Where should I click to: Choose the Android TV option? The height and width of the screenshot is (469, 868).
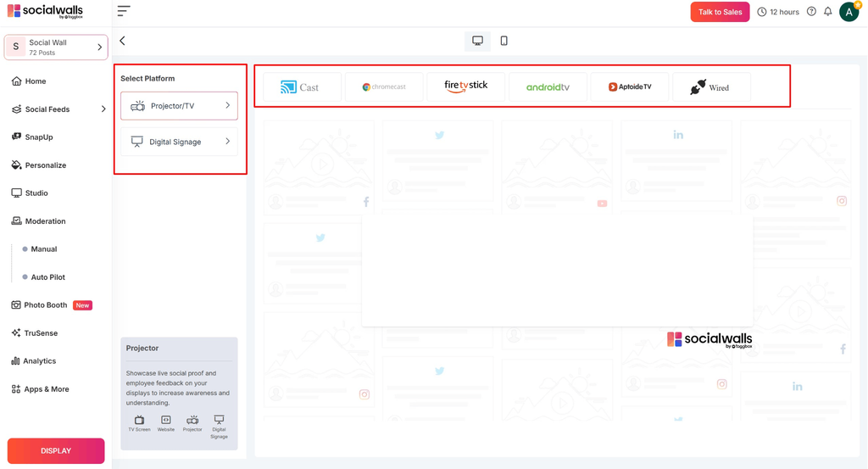pos(548,87)
